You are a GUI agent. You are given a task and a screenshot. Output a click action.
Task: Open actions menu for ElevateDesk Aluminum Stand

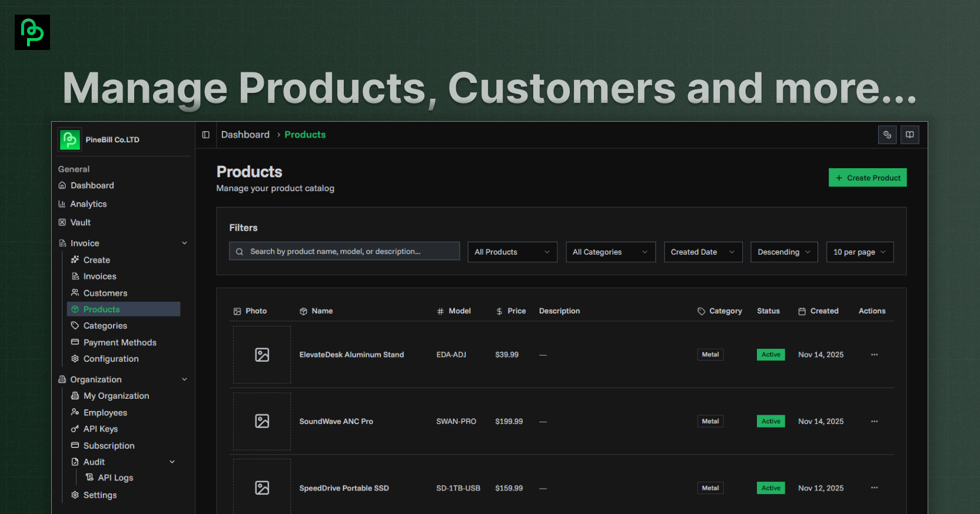(x=874, y=355)
